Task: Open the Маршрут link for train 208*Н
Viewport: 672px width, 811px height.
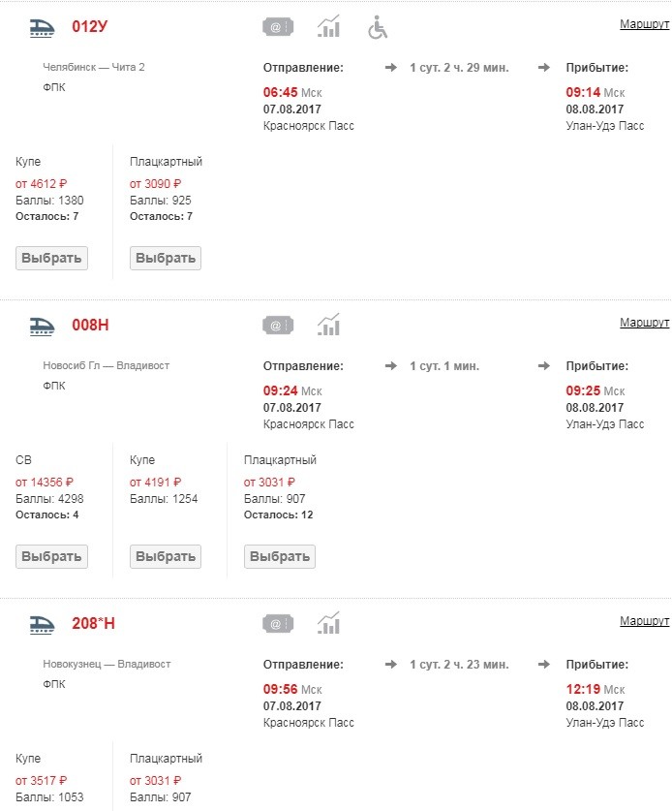Action: (x=644, y=620)
